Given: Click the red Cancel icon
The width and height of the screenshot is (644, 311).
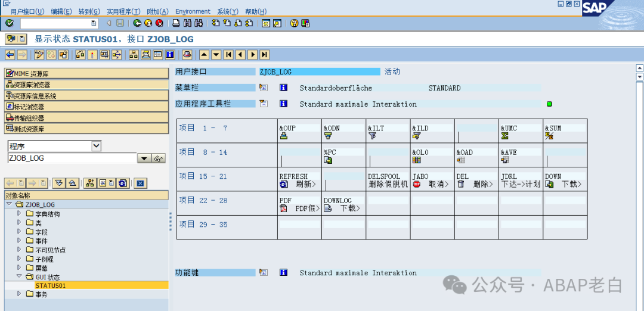Looking at the screenshot, I should [x=159, y=23].
